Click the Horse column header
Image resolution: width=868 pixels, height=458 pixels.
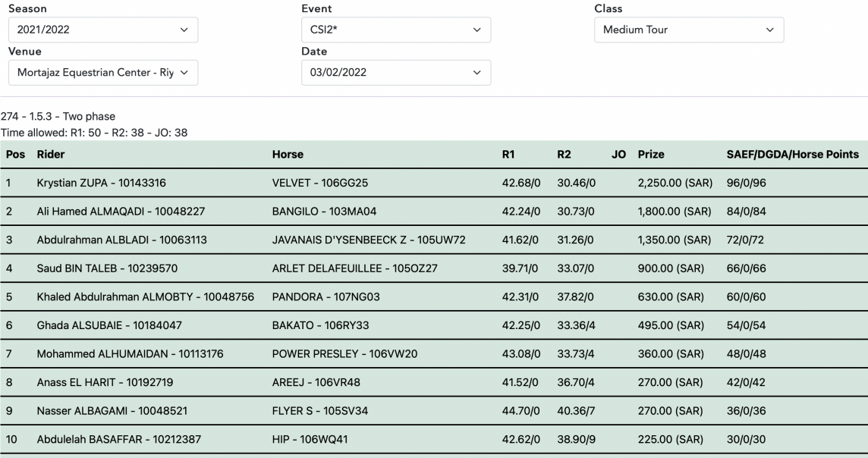point(288,155)
